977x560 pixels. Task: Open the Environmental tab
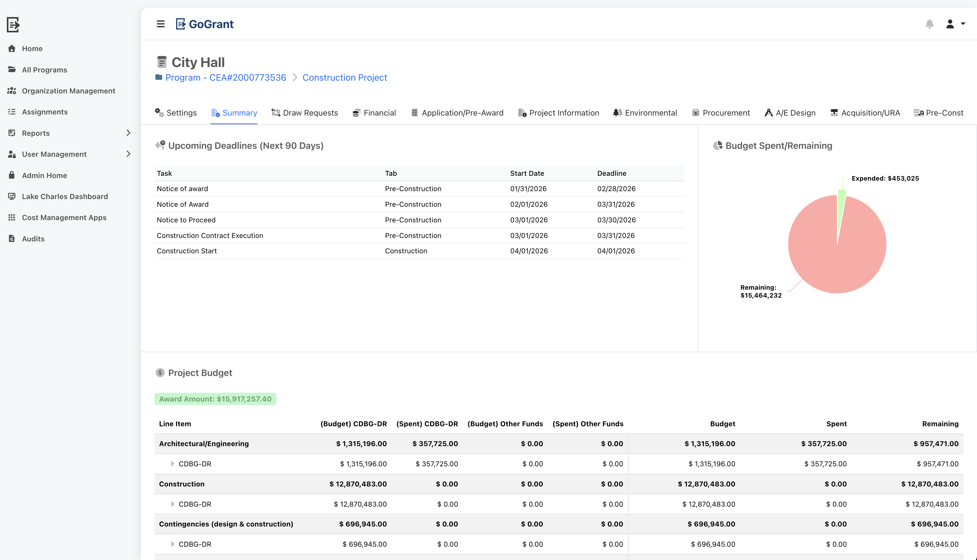pos(651,113)
